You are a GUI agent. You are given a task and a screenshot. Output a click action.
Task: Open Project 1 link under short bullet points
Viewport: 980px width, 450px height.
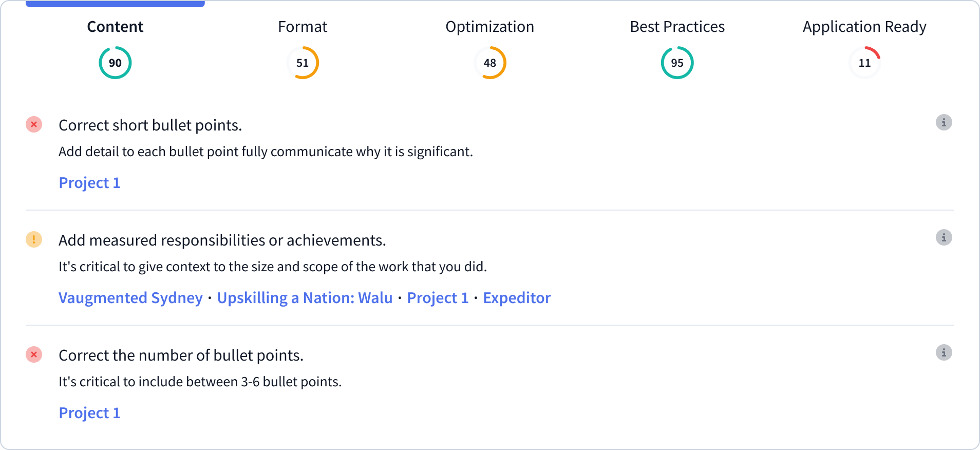tap(89, 183)
